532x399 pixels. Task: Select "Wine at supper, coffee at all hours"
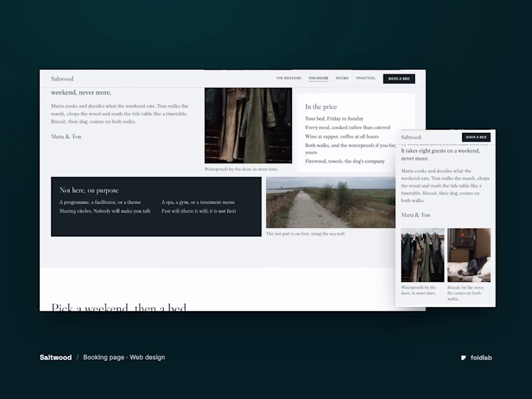[342, 136]
